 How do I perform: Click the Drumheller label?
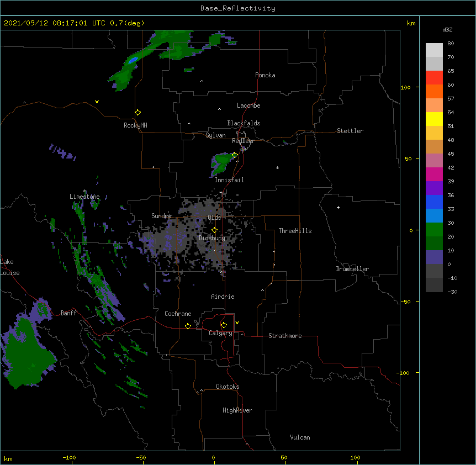point(352,269)
